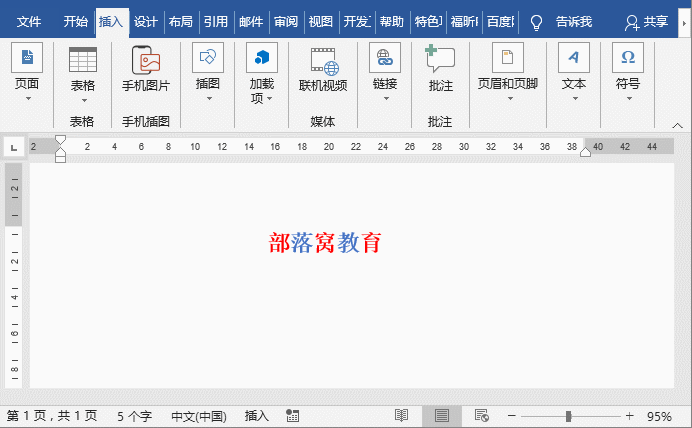Screen dimensions: 692x428
Task: Open the 文件 File tab
Action: tap(29, 22)
